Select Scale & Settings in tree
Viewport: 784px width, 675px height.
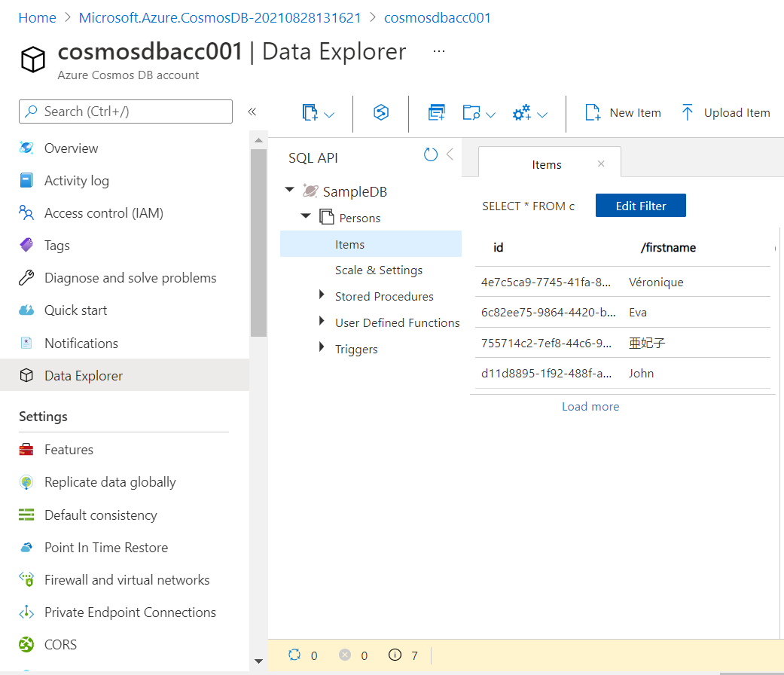coord(378,270)
